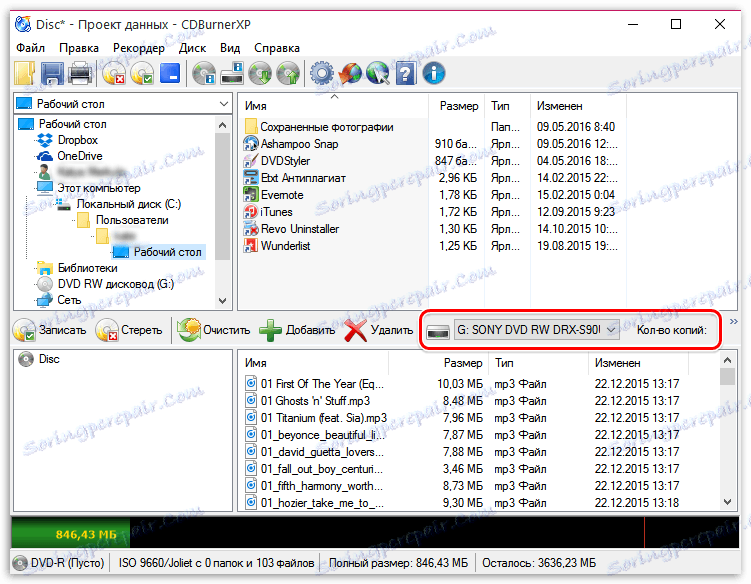Image resolution: width=751 pixels, height=584 pixels.
Task: Open the Рабочий стол location dropdown
Action: coord(224,104)
